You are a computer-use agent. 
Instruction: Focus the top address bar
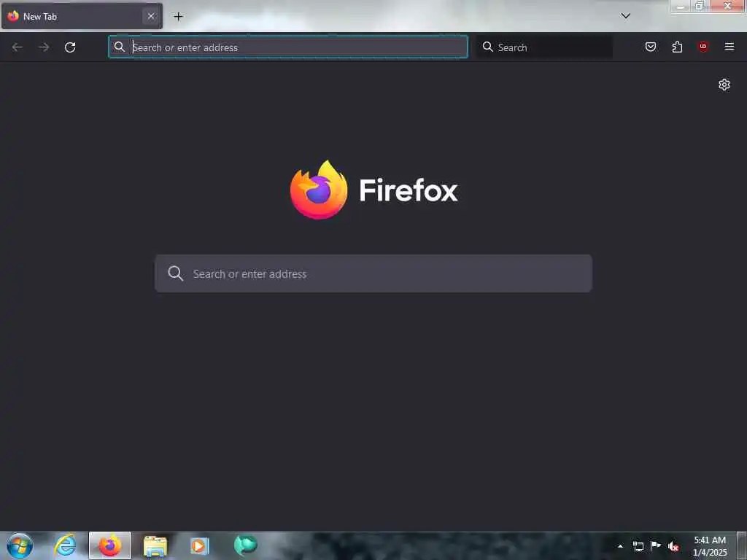[x=287, y=47]
